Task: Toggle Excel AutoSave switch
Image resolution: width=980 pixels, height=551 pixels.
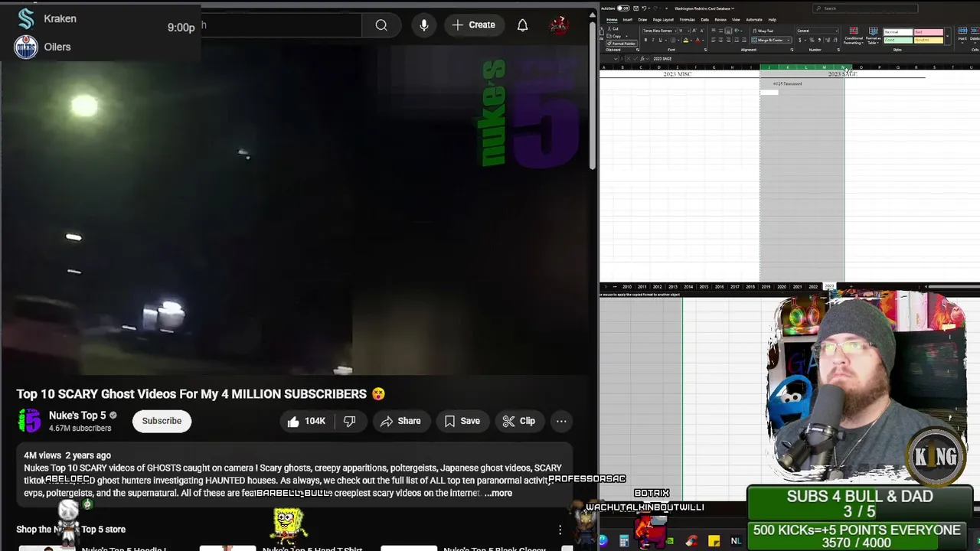Action: tap(623, 8)
